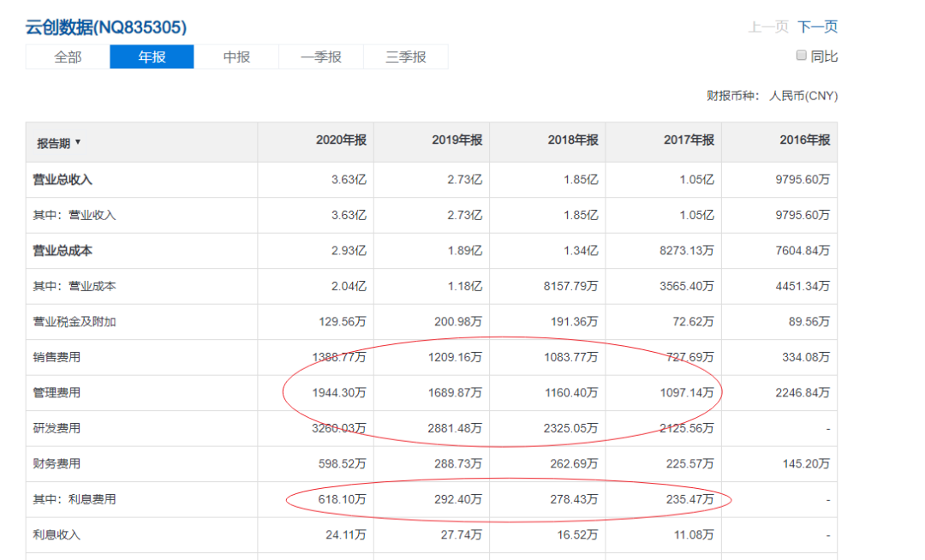Select the 财务费用 row label

(x=57, y=464)
